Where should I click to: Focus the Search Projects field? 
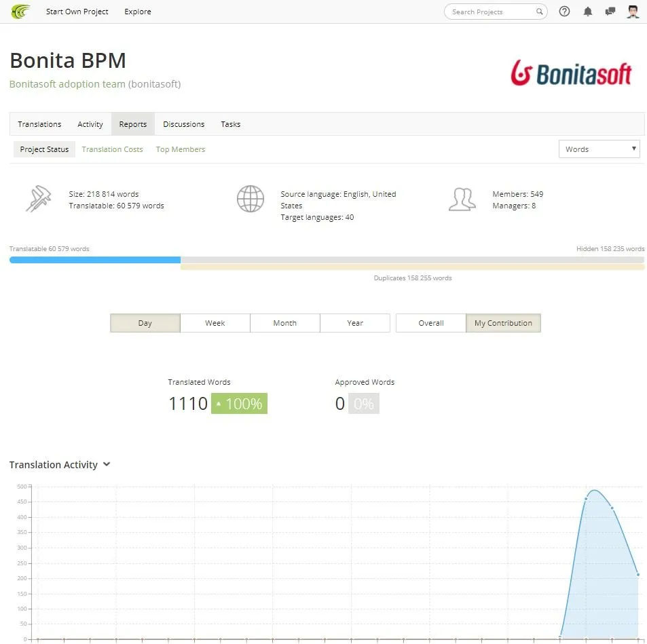coord(495,12)
